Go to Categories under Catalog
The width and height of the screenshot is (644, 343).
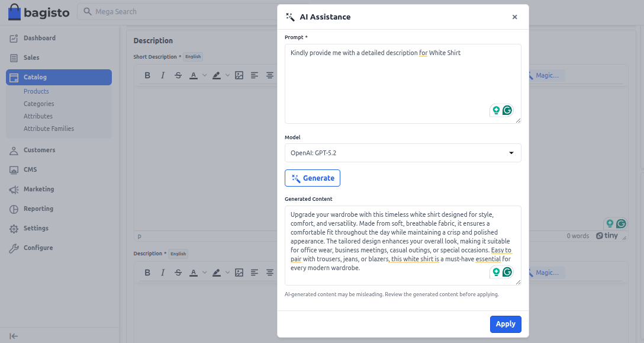click(x=39, y=104)
